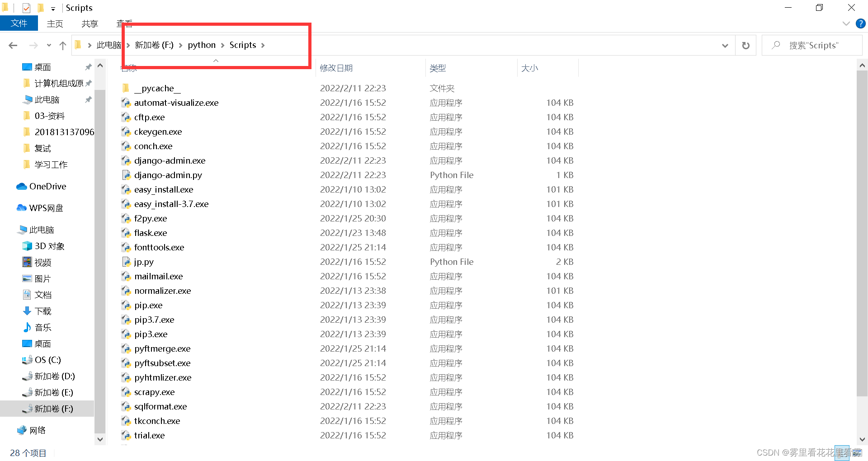Click the 图片 library icon
This screenshot has height=461, width=868.
point(27,278)
